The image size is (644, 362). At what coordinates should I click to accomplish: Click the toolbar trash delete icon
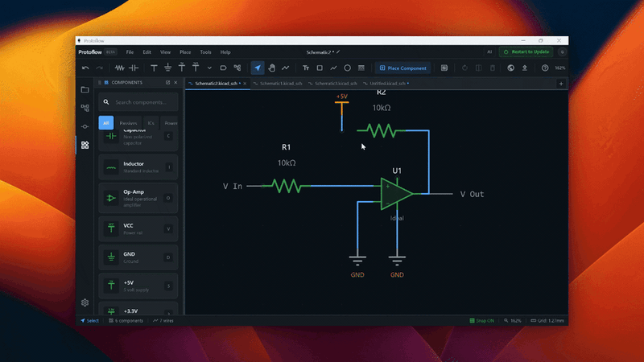[493, 68]
